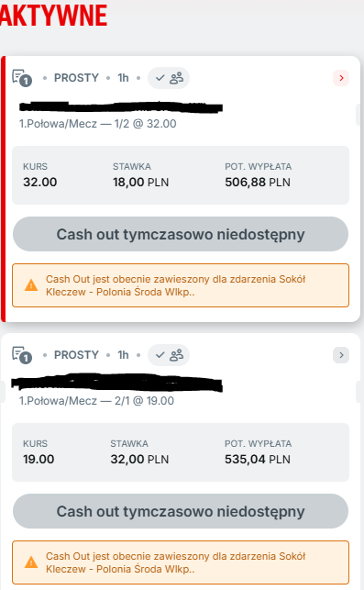This screenshot has height=590, width=364.
Task: Click checkmark icon in first coupon badge
Action: coord(160,78)
